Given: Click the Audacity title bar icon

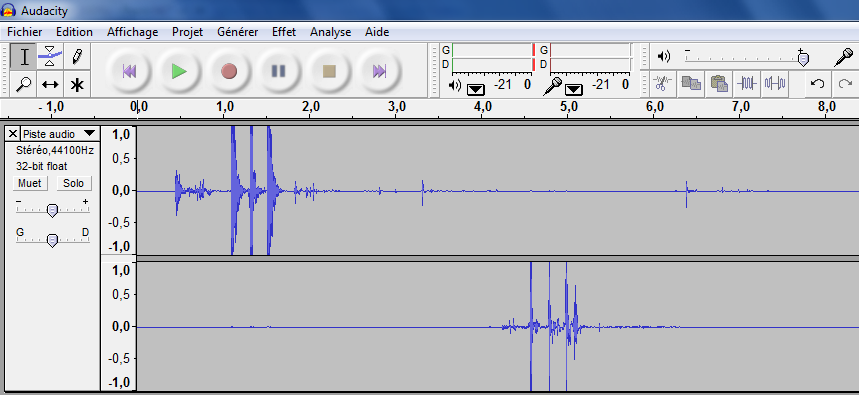Looking at the screenshot, I should tap(9, 10).
